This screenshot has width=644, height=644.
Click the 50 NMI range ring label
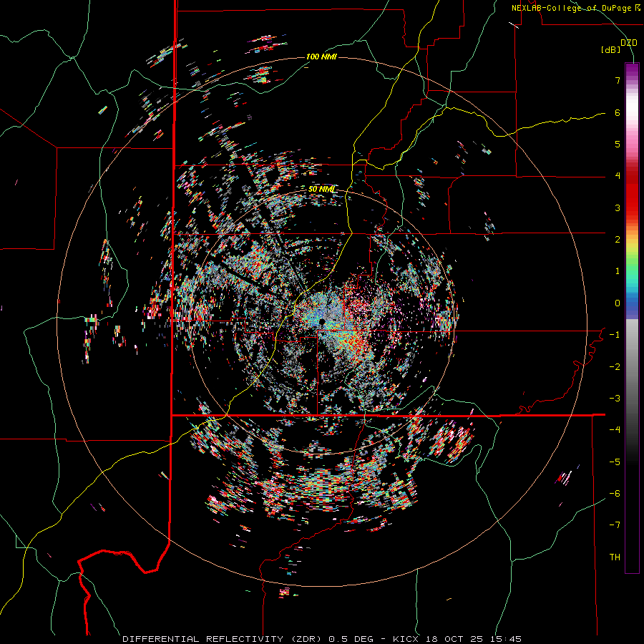(x=321, y=189)
